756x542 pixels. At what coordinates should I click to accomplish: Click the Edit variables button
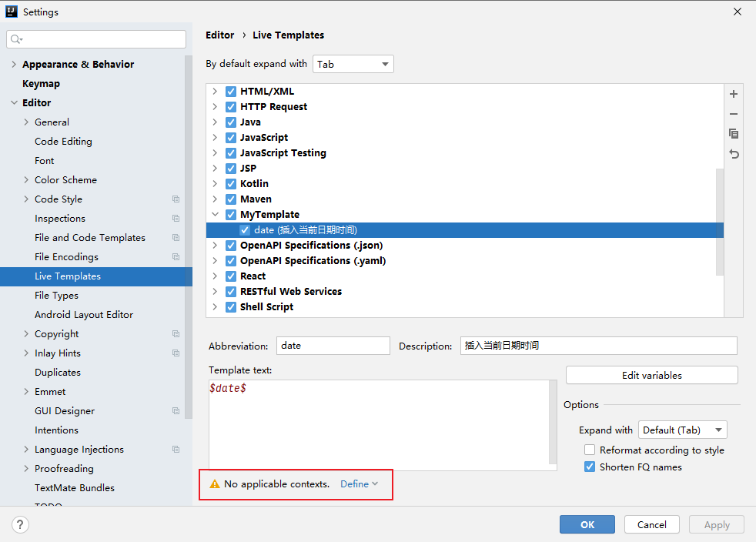[x=651, y=376]
